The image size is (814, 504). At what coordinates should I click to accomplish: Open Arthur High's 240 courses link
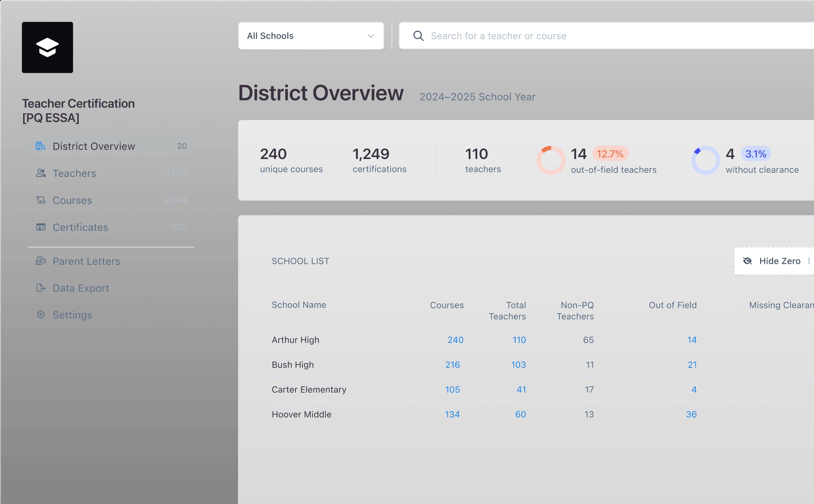tap(455, 340)
